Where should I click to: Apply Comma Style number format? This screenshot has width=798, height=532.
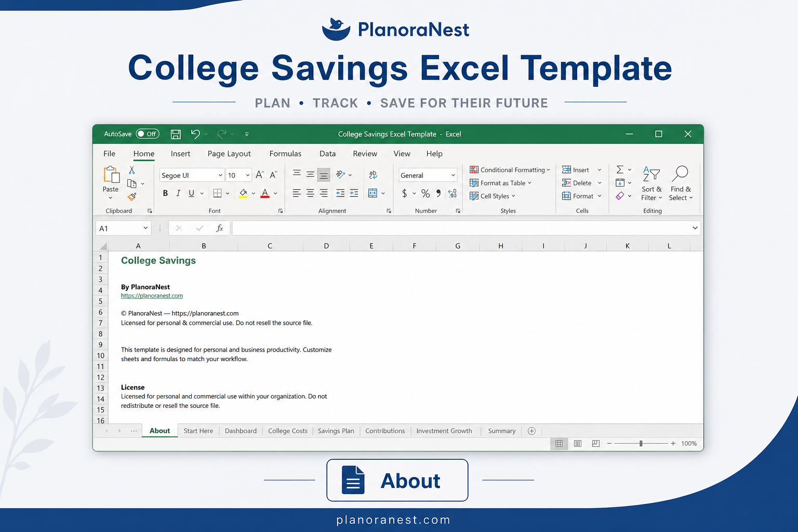click(439, 193)
